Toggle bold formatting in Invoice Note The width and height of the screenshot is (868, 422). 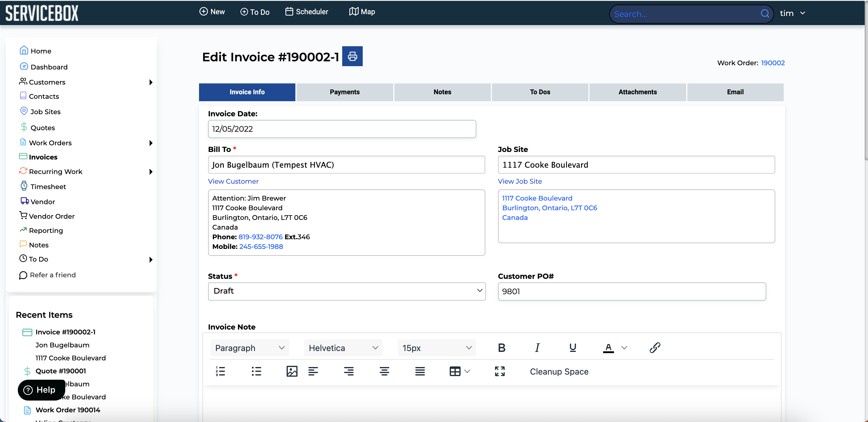click(501, 347)
